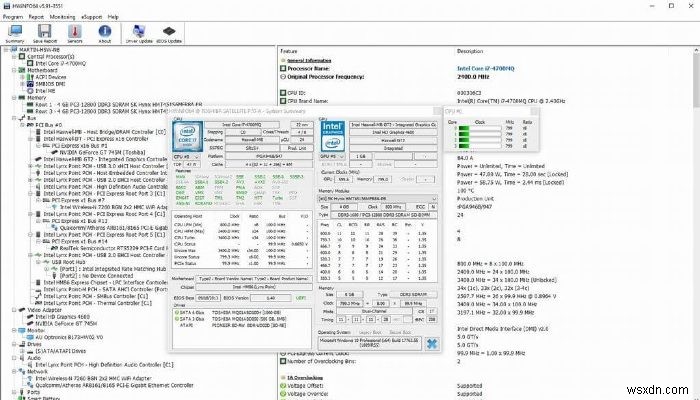
Task: Click the Core 0 clock bar in CPU #0 window
Action: (x=479, y=128)
